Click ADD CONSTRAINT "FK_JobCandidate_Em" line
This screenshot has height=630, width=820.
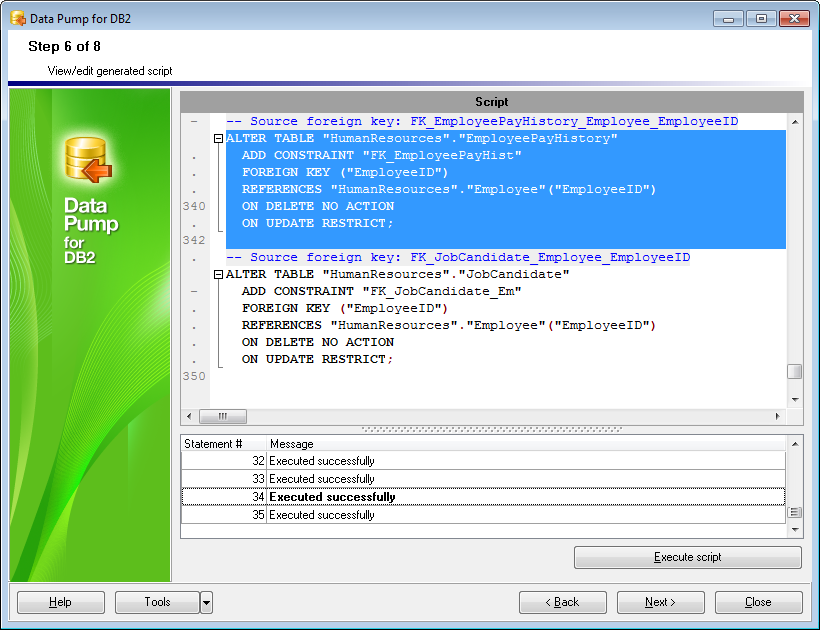[381, 291]
